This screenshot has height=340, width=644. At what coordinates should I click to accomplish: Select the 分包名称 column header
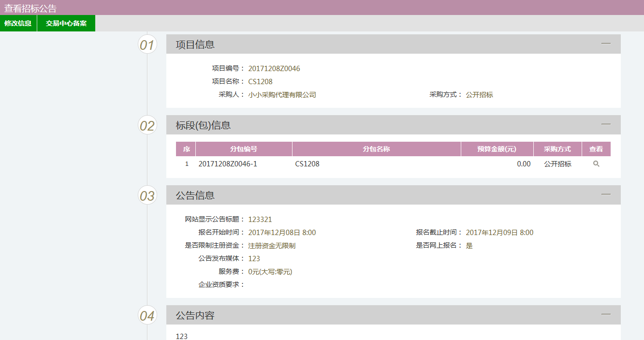coord(376,149)
